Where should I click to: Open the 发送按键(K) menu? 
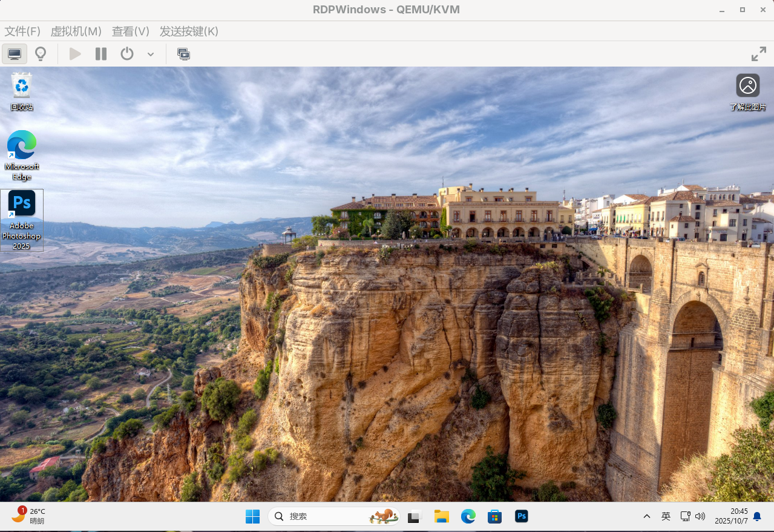[189, 31]
